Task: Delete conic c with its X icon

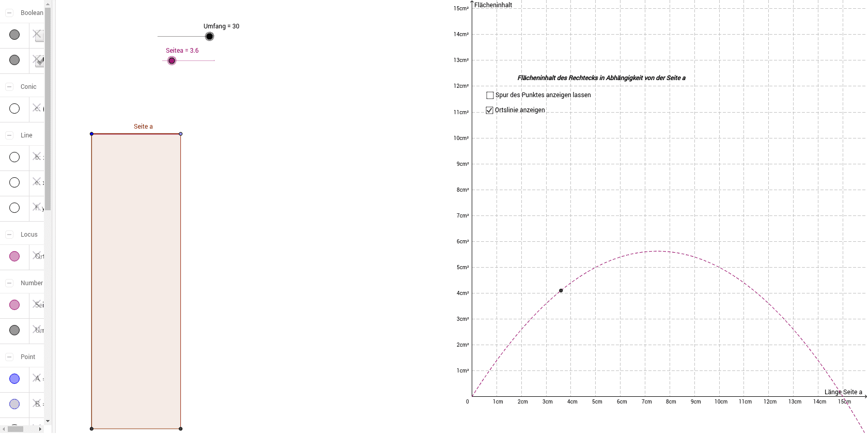Action: click(x=37, y=107)
